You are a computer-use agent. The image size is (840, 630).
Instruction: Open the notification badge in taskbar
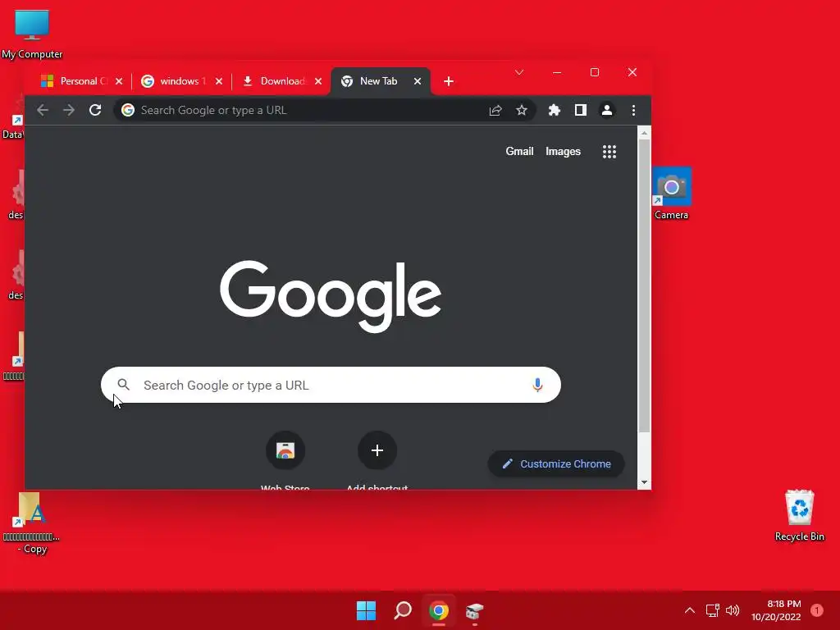[817, 610]
